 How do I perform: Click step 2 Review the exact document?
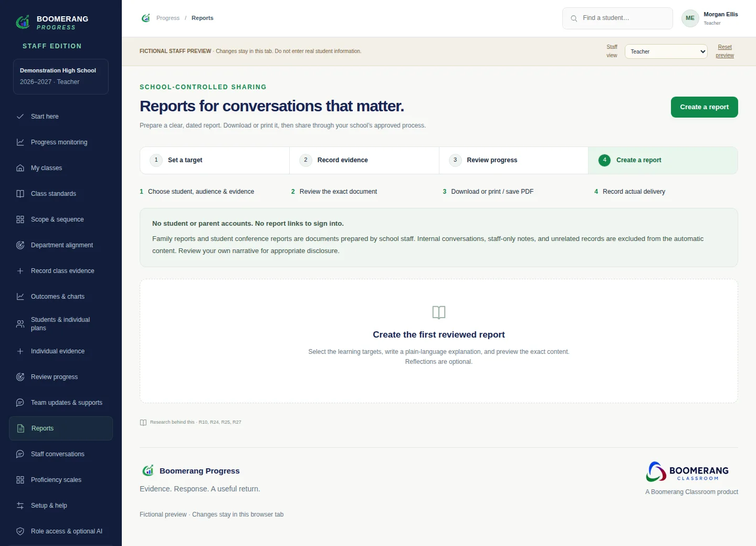tap(334, 192)
